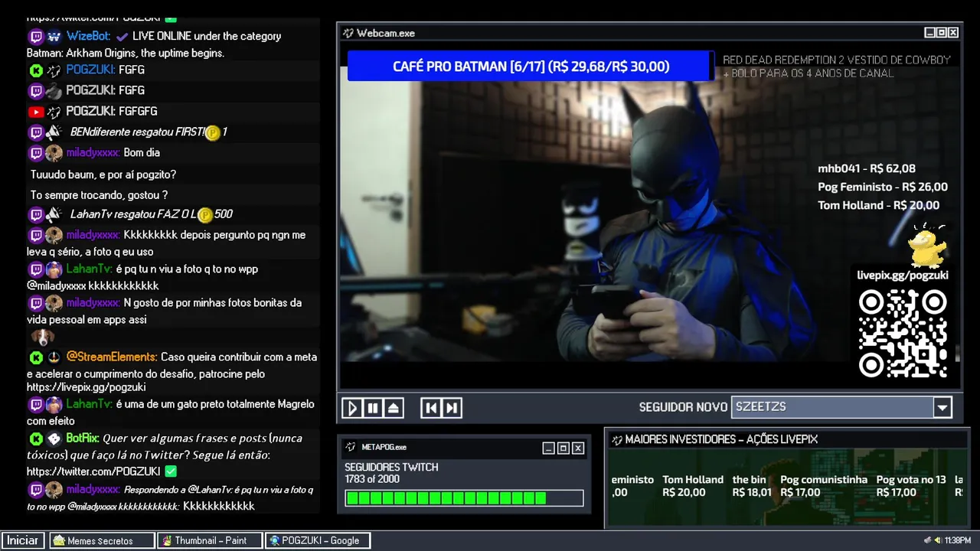Click the BotRix avatar icon
This screenshot has height=551, width=980.
54,439
